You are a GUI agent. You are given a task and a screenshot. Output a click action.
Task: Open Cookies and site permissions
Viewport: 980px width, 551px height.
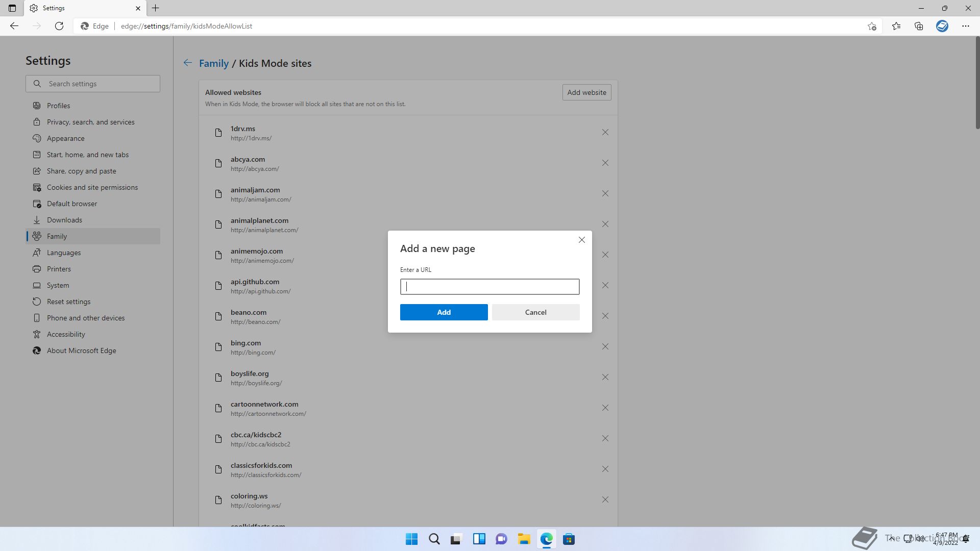pyautogui.click(x=93, y=187)
